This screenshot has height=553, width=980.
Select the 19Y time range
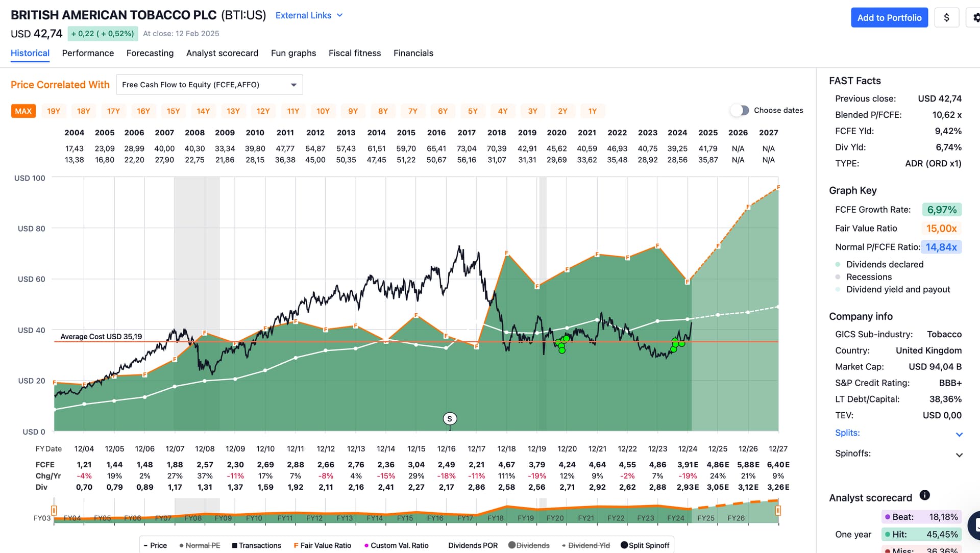54,111
